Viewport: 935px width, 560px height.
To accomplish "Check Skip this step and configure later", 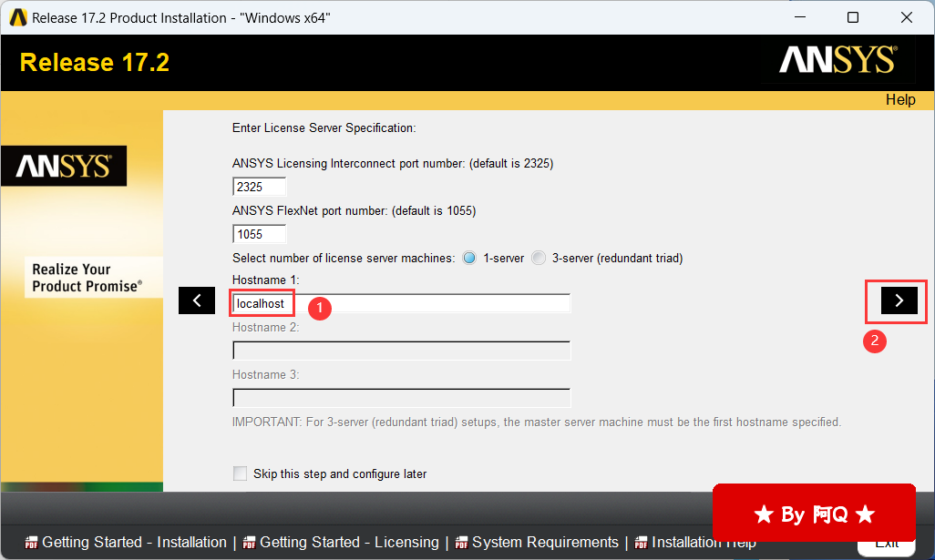I will (240, 473).
